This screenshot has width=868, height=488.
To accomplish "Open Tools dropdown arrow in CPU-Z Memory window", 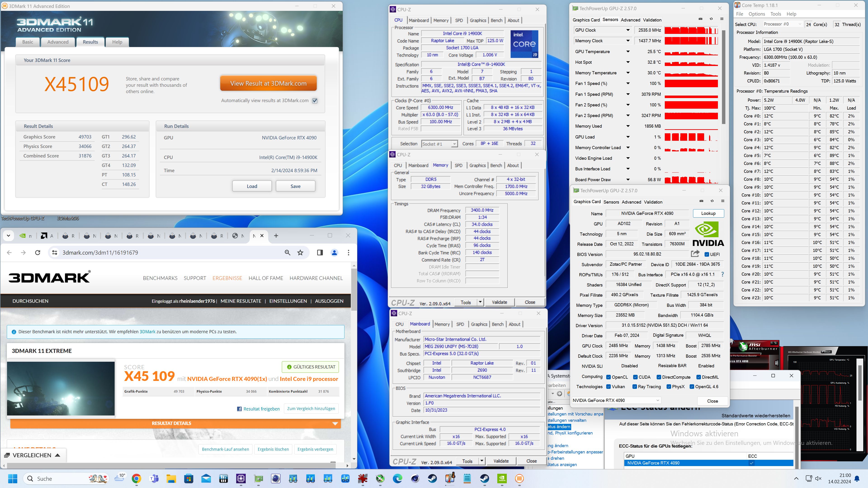I will pyautogui.click(x=481, y=302).
